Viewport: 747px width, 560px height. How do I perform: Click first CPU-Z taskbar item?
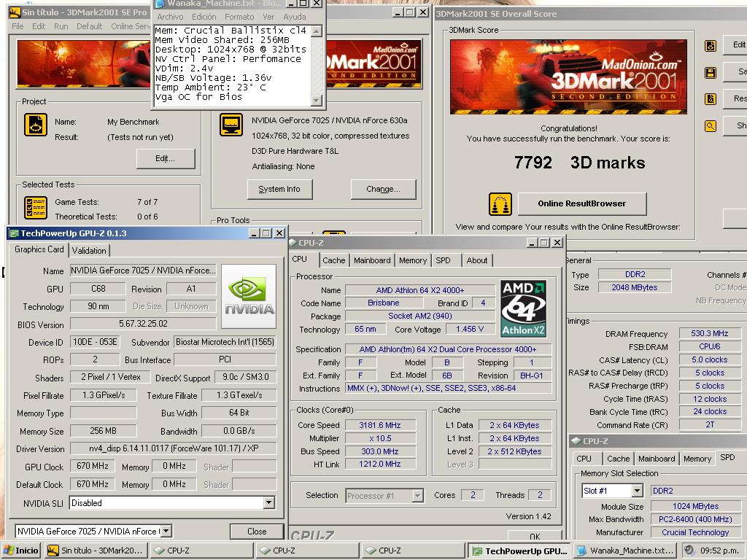pos(202,551)
